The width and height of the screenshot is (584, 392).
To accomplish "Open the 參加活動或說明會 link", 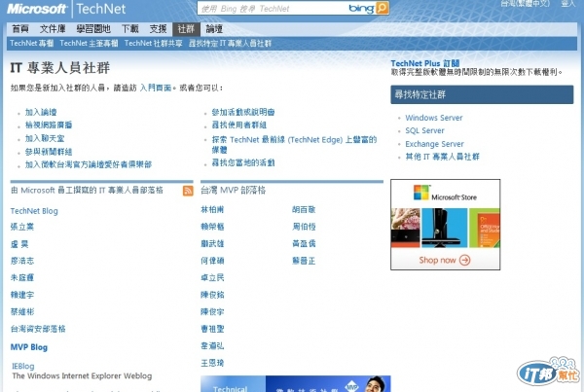I will (x=243, y=112).
